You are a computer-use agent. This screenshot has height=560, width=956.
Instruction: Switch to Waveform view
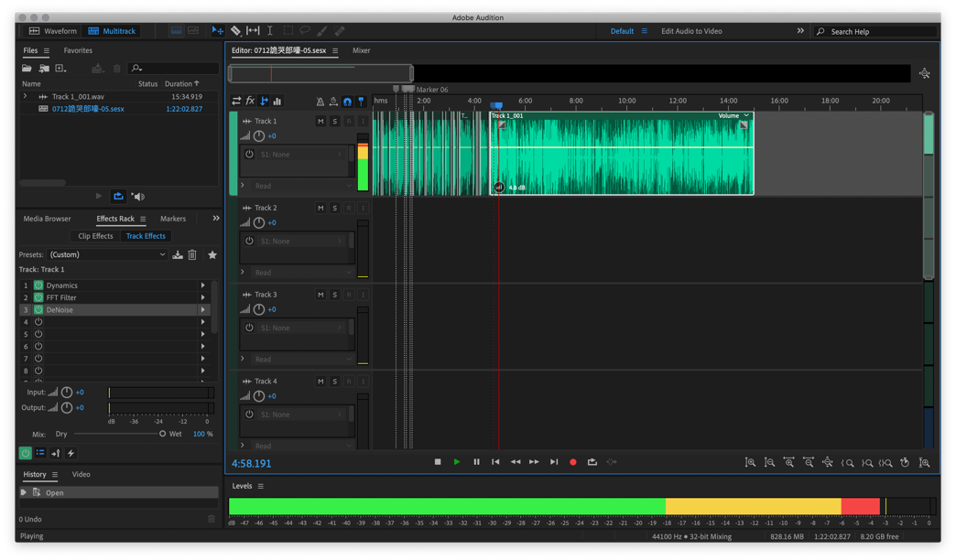53,31
